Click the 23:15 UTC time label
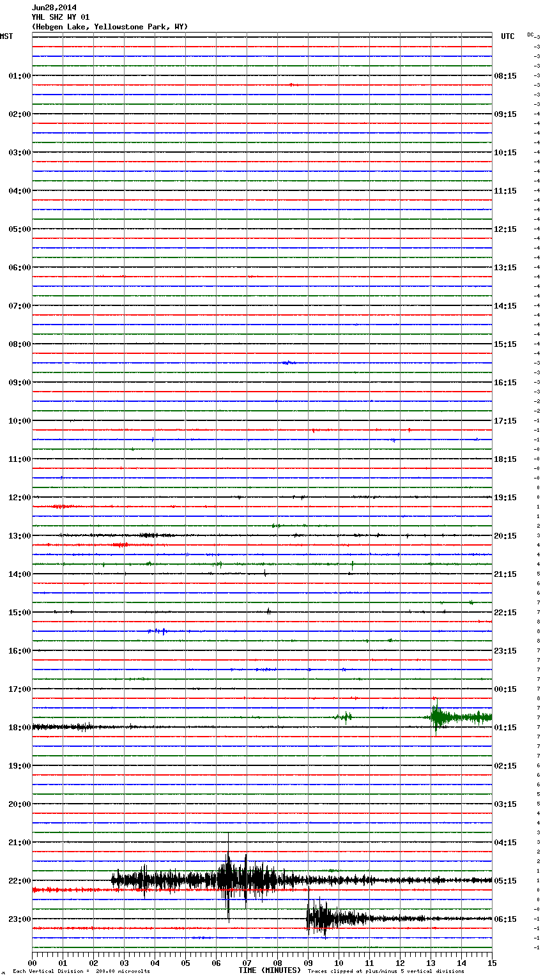This screenshot has height=980, width=543. point(505,651)
